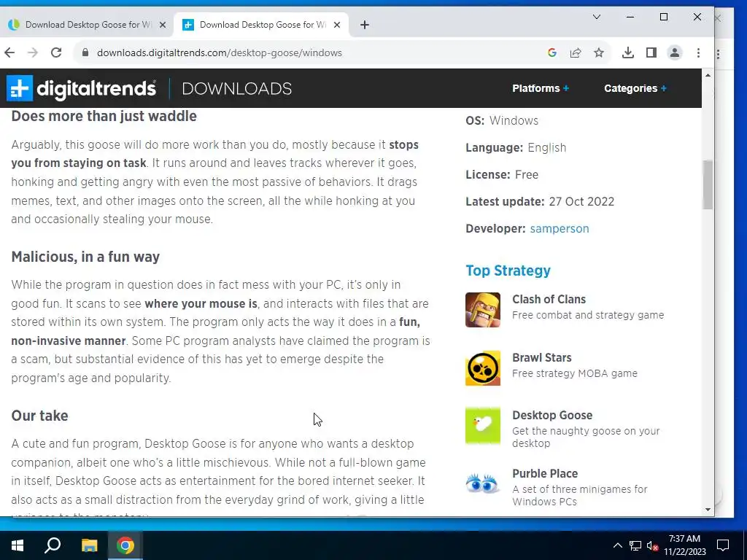This screenshot has width=747, height=560.
Task: Close the active Digital Trends tab
Action: 337,25
